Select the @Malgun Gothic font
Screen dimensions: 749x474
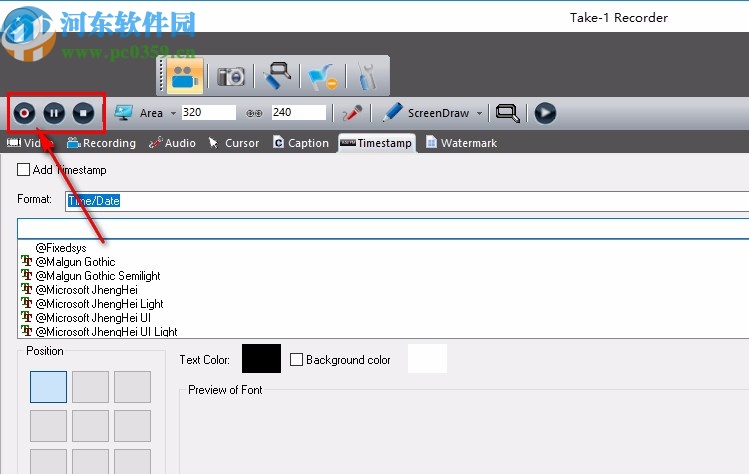click(x=75, y=262)
